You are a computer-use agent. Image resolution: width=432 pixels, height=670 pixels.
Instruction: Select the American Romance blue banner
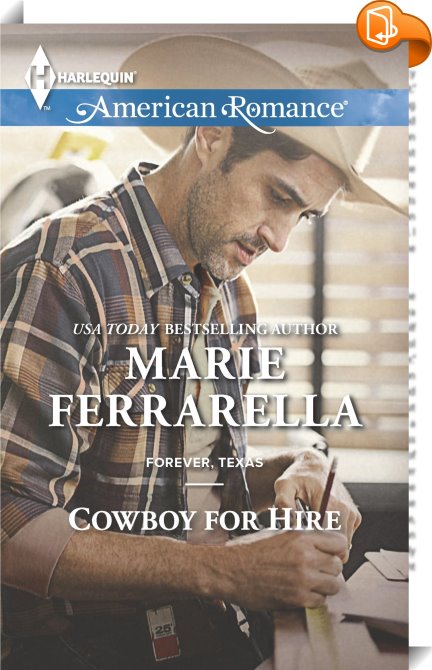coord(204,107)
